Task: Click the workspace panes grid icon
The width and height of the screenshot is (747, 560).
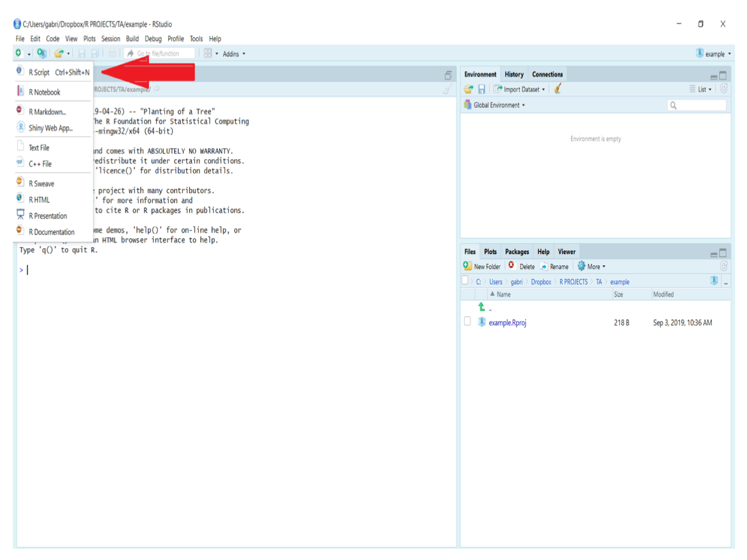Action: tap(208, 53)
